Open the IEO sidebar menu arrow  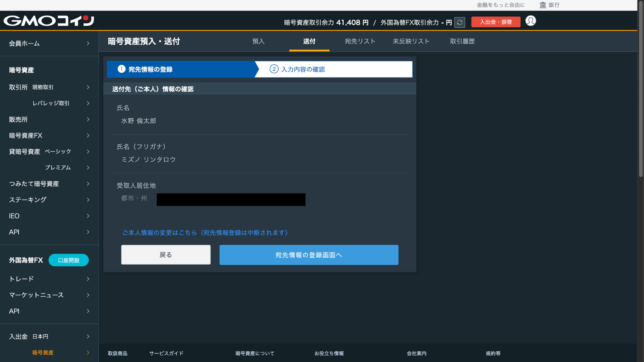tap(88, 216)
